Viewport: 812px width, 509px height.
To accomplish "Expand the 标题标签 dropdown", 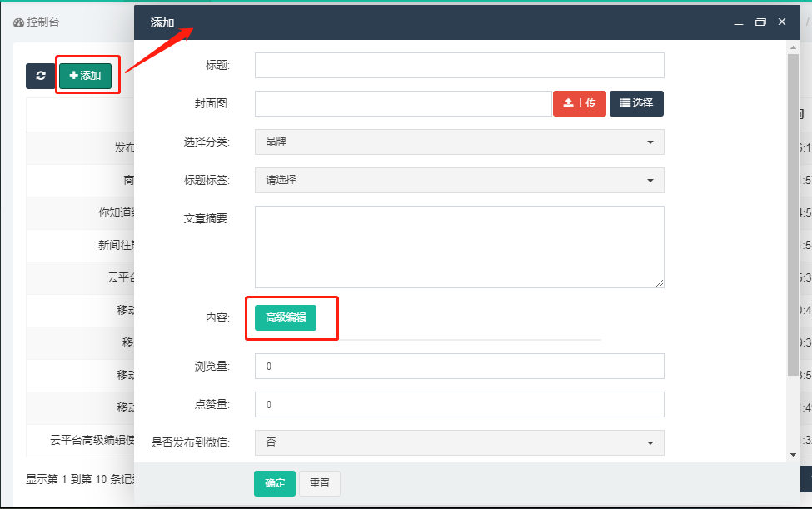I will [459, 180].
